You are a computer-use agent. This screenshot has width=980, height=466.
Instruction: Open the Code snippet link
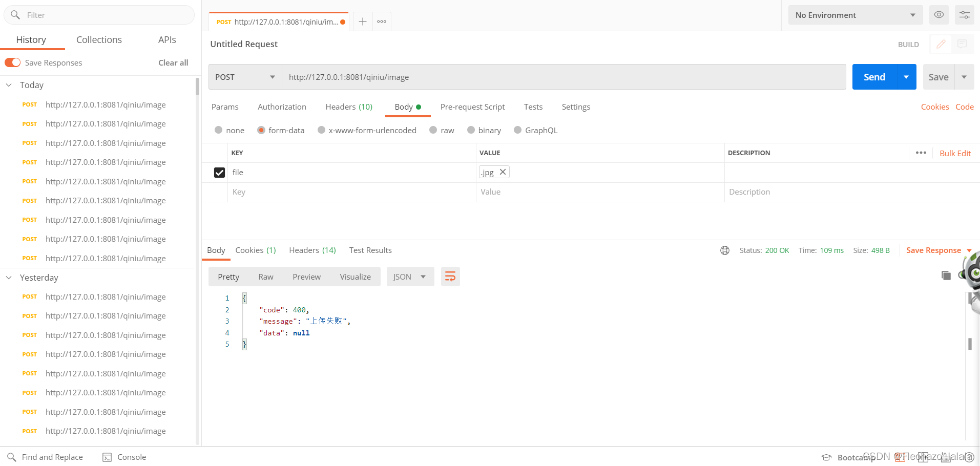[x=965, y=107]
